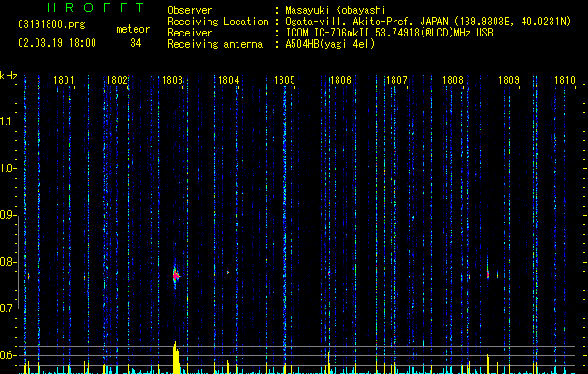Click the meteor count label

[133, 29]
